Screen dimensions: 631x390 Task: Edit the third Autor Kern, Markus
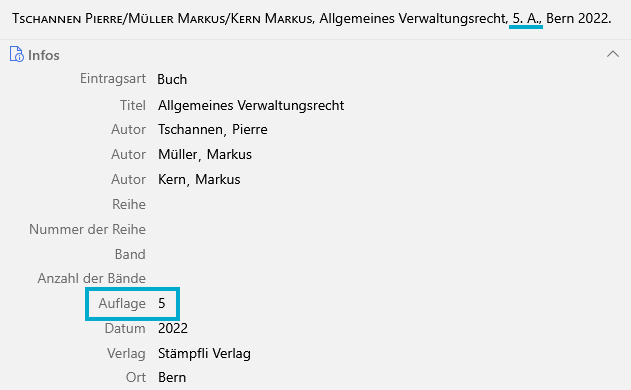tap(199, 180)
